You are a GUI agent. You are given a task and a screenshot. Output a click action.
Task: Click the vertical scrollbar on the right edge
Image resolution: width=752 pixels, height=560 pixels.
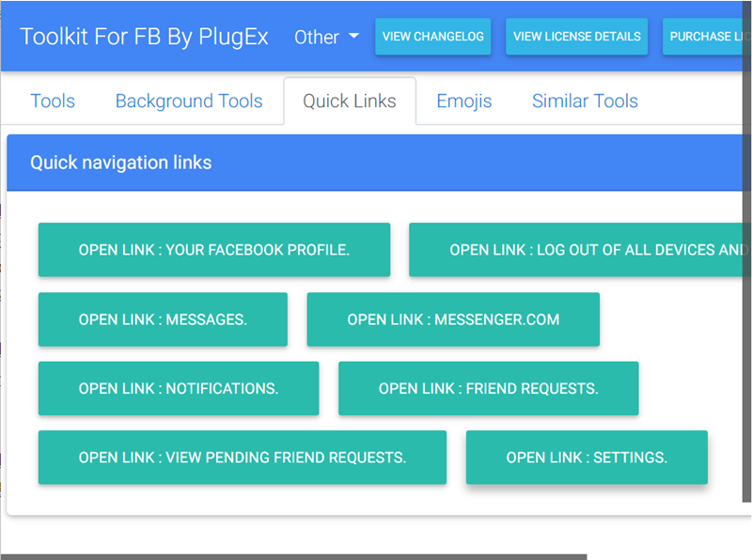click(747, 252)
